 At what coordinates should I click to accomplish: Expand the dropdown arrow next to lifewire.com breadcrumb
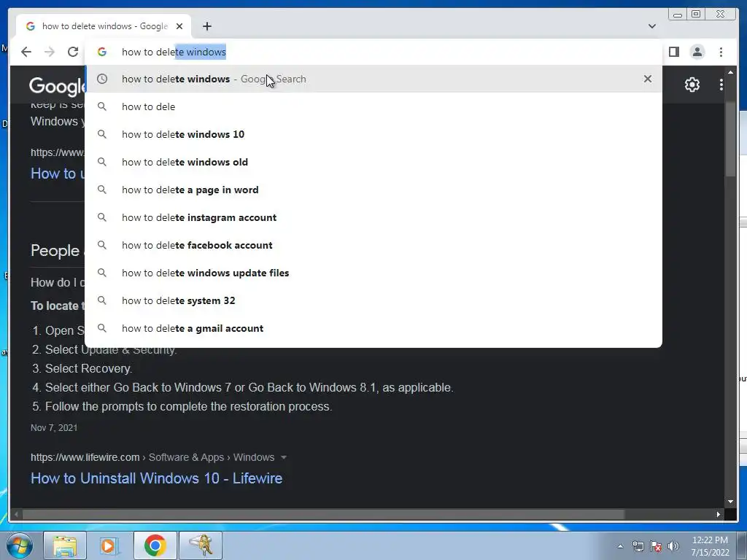pyautogui.click(x=284, y=458)
